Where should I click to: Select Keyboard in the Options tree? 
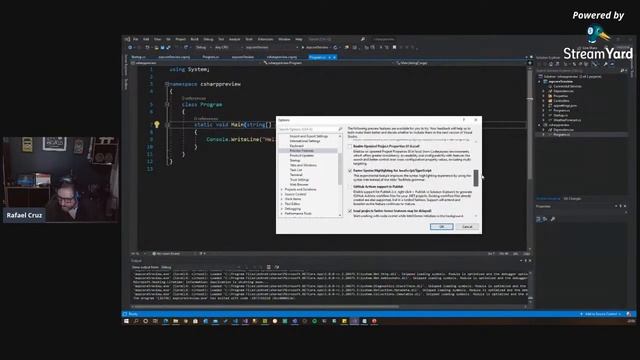coord(297,146)
